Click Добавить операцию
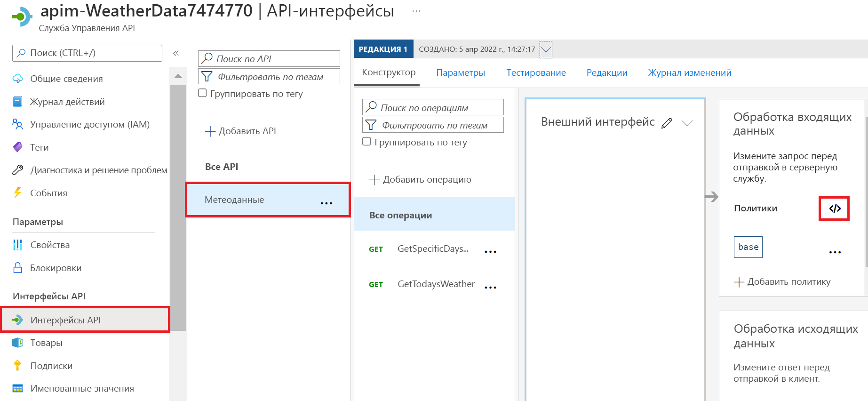Image resolution: width=868 pixels, height=401 pixels. pyautogui.click(x=420, y=179)
